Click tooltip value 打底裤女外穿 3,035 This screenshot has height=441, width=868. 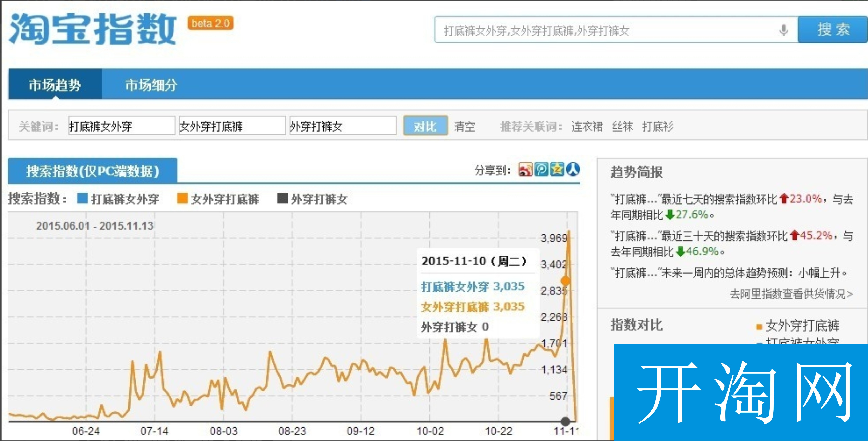(473, 287)
